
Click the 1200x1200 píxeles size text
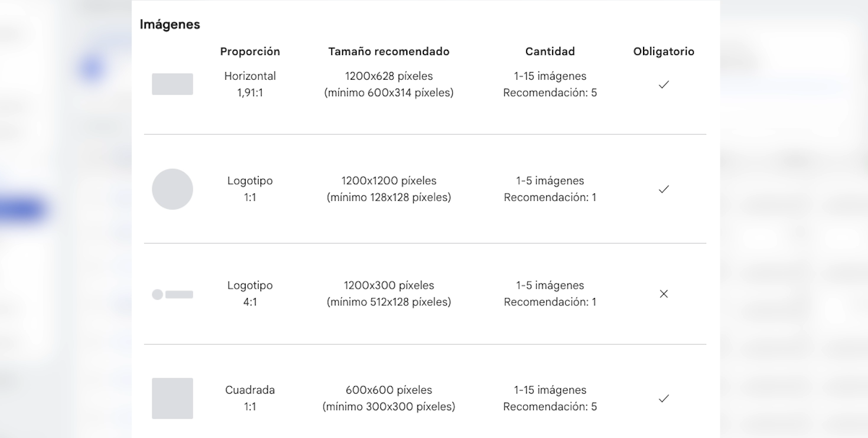[389, 181]
